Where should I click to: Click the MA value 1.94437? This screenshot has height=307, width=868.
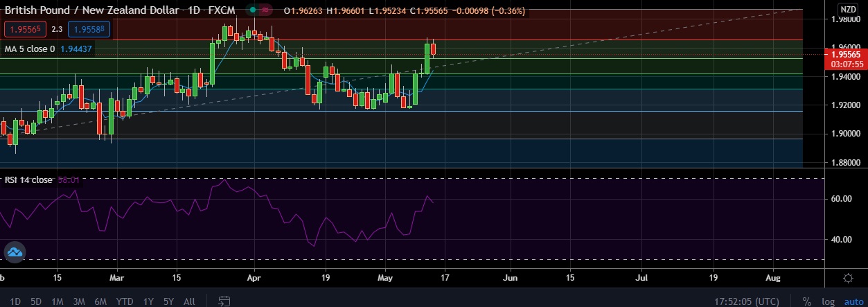(76, 49)
